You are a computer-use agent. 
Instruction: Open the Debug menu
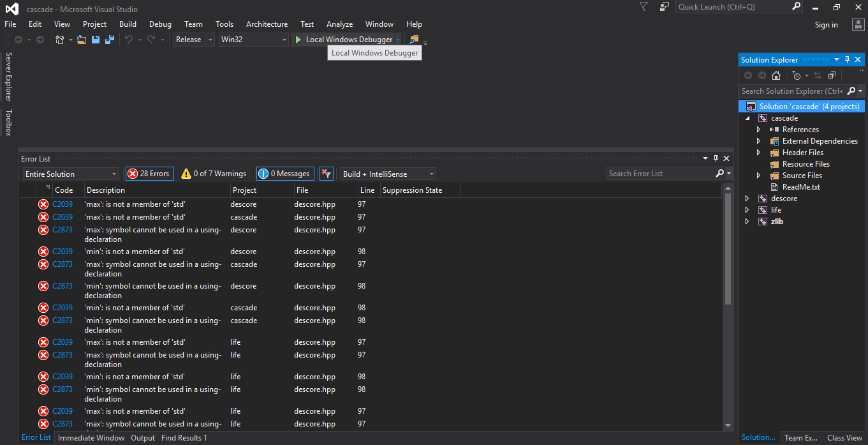pyautogui.click(x=160, y=24)
